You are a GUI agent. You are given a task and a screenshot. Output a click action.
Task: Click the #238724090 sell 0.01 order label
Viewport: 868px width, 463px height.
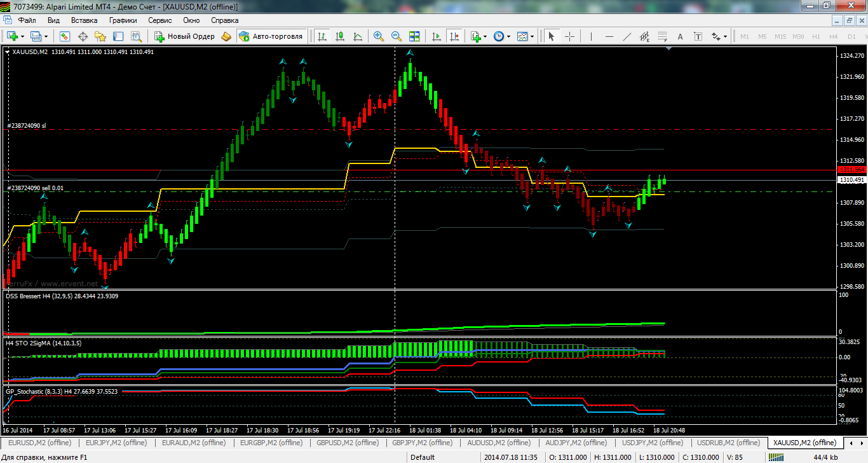coord(35,188)
